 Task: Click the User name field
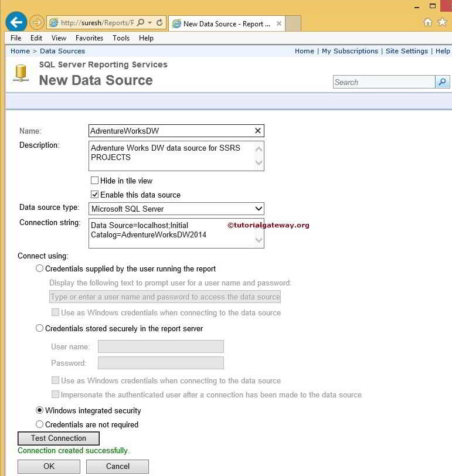tap(161, 346)
